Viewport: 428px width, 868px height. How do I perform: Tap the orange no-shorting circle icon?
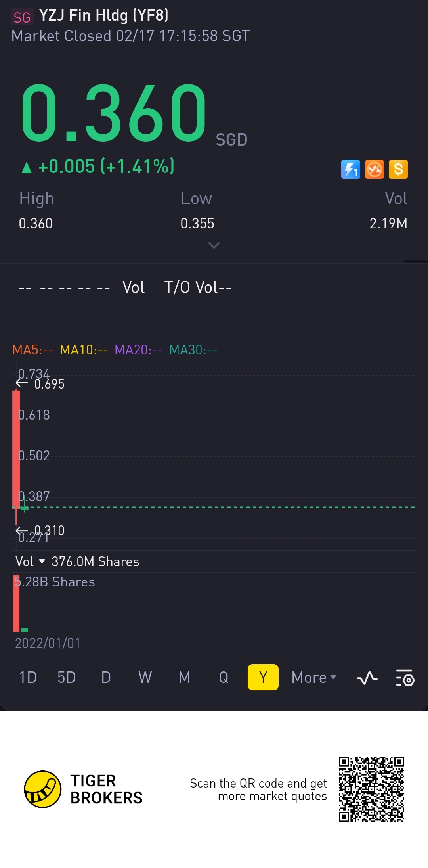tap(374, 169)
